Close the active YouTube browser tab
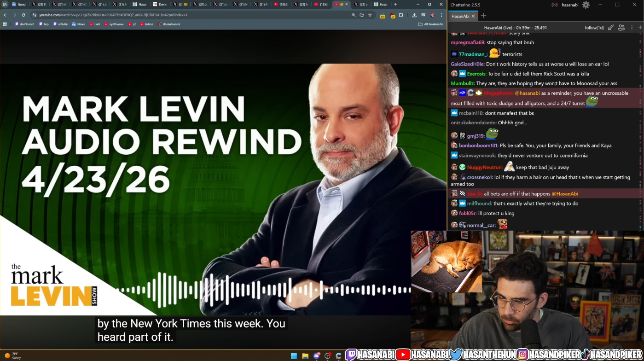The width and height of the screenshot is (644, 361). coord(347,4)
